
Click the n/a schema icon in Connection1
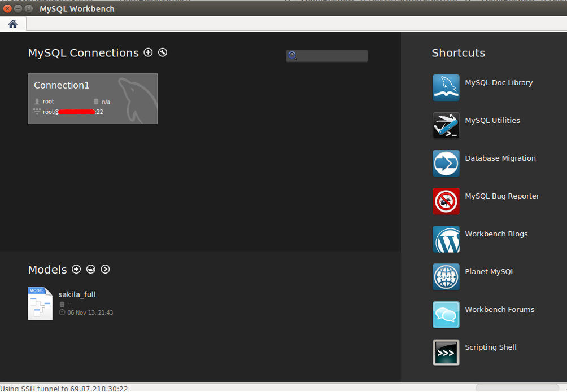tap(96, 102)
